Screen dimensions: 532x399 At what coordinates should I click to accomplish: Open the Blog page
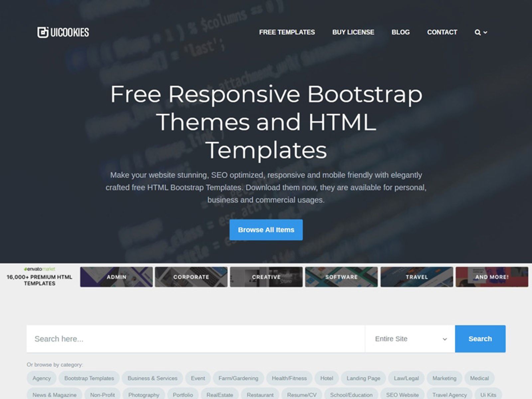[x=400, y=32]
